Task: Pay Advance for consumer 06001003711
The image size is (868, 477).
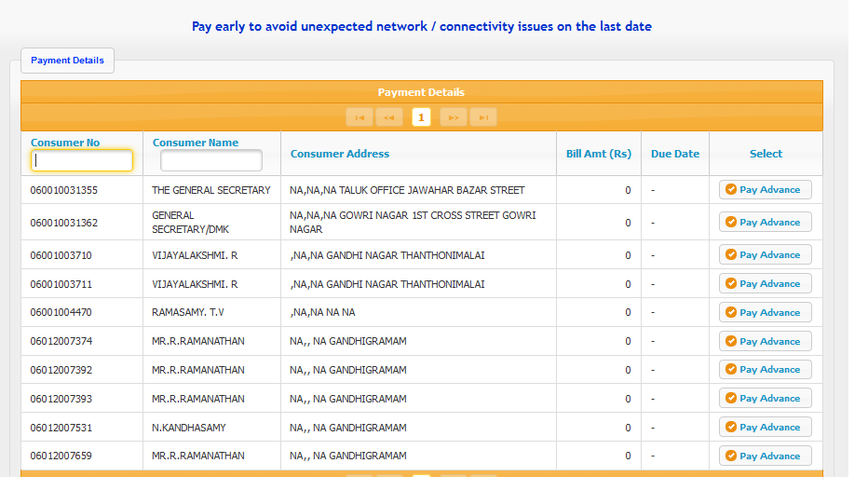Action: [x=765, y=284]
